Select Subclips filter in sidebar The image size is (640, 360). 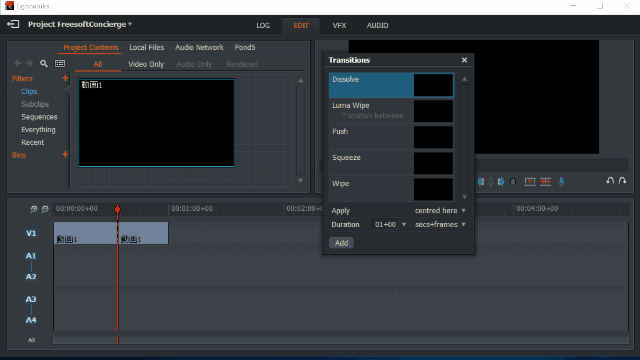(x=35, y=104)
